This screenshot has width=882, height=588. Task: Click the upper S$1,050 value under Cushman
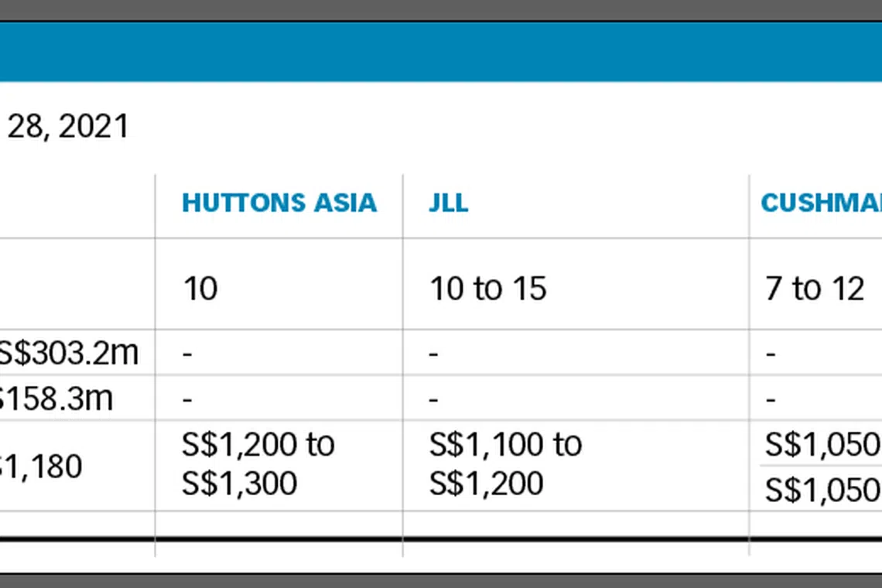pos(822,445)
